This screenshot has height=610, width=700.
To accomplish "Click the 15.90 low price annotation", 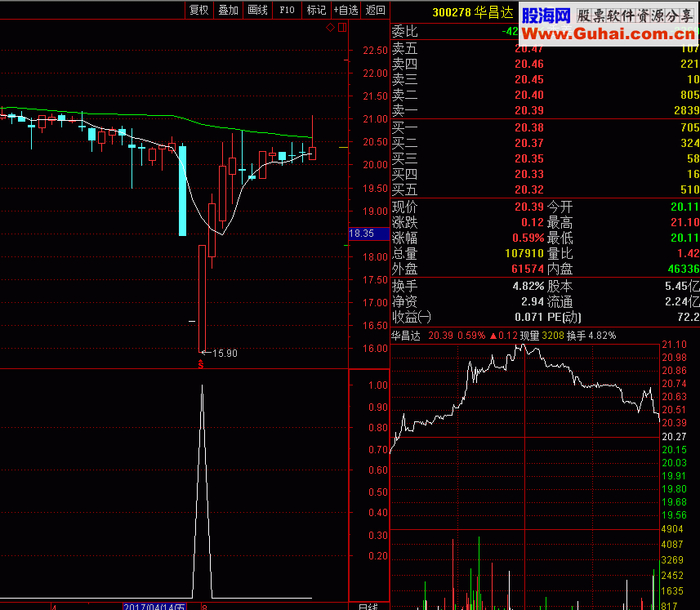I will coord(225,354).
